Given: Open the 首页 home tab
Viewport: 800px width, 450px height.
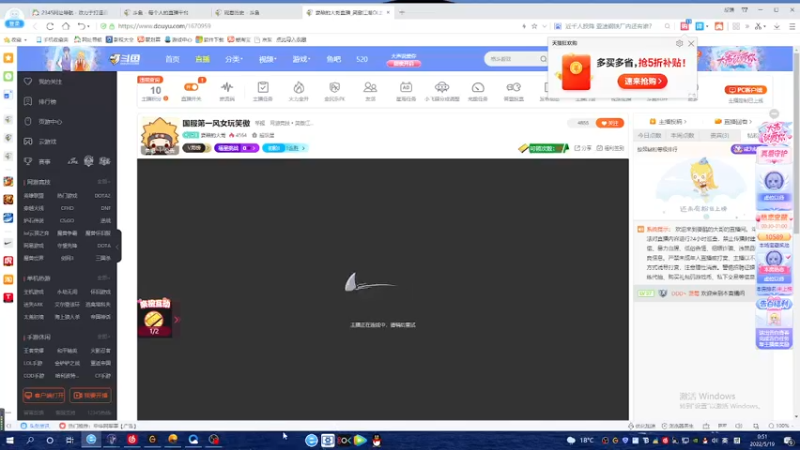Looking at the screenshot, I should tap(172, 59).
